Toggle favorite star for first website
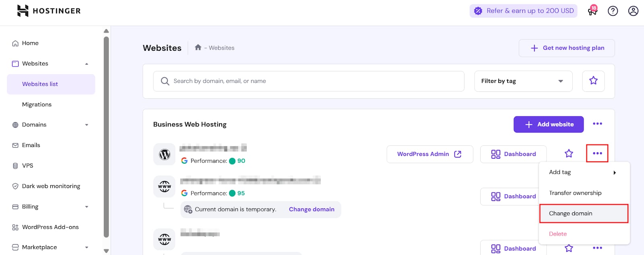 click(569, 153)
